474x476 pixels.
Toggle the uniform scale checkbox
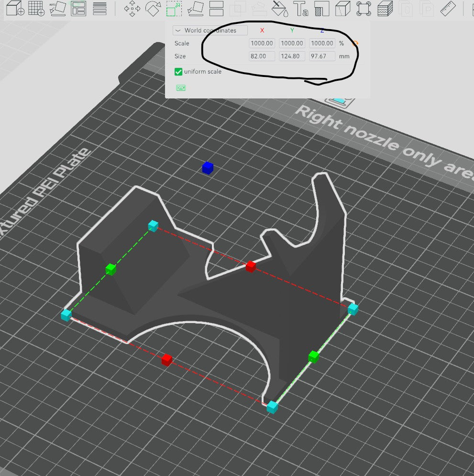[x=178, y=72]
